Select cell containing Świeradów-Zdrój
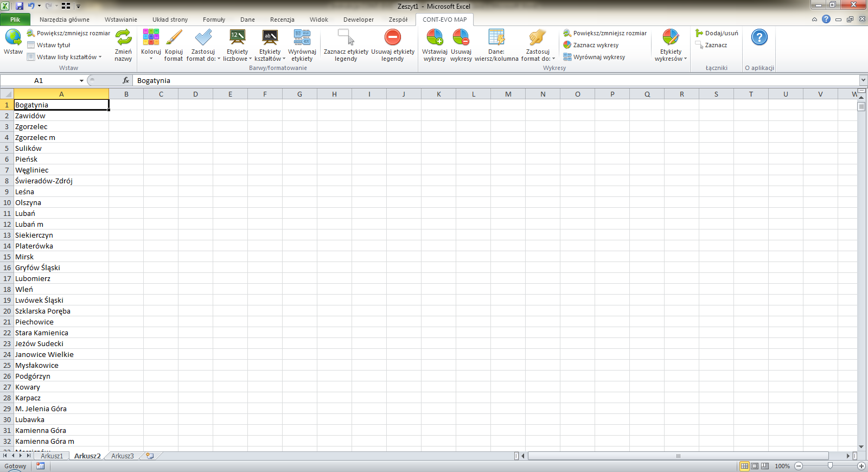868x472 pixels. (x=61, y=181)
